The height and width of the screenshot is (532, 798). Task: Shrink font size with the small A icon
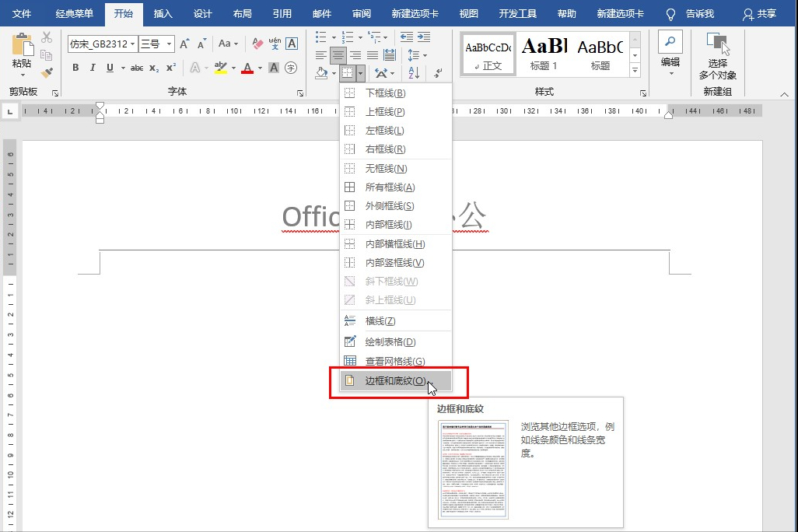pyautogui.click(x=202, y=44)
